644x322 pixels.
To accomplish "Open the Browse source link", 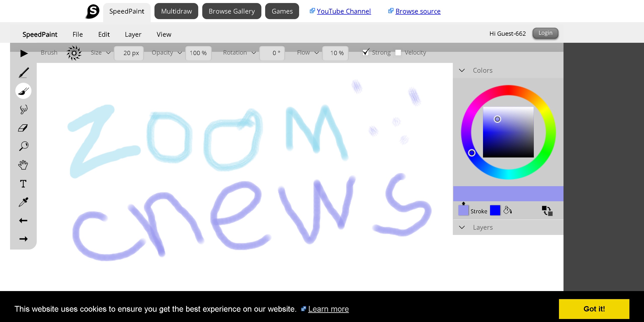I will click(x=418, y=11).
